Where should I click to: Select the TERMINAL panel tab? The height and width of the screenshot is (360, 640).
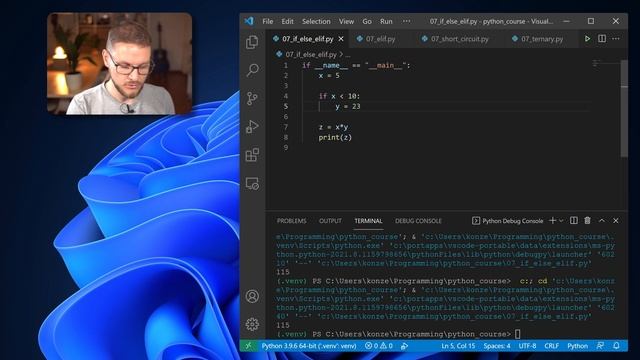coord(368,221)
